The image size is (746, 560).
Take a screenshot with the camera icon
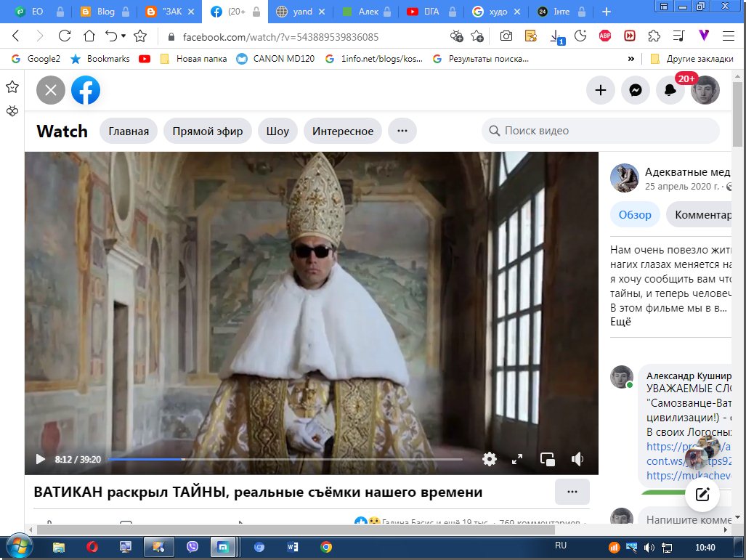(506, 36)
